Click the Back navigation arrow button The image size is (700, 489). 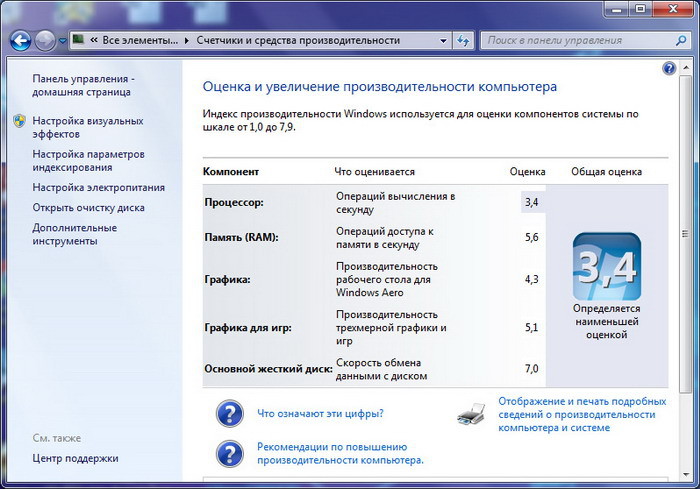click(x=20, y=41)
